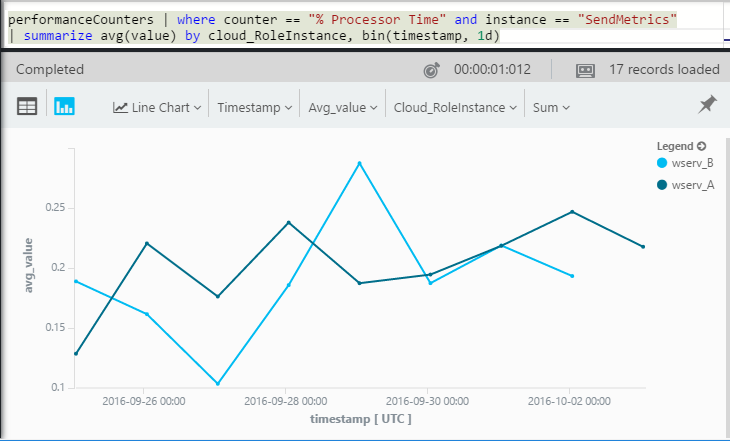The image size is (730, 444).
Task: Click the 2016-09-28 00:00 axis label
Action: [285, 401]
